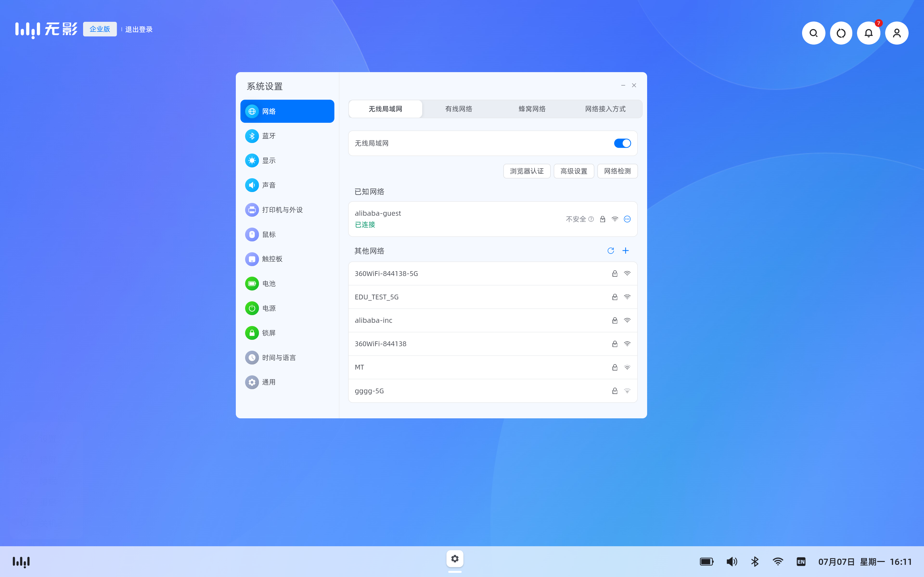Screen dimensions: 924x577
Task: Click the 网络检测 button
Action: point(617,171)
